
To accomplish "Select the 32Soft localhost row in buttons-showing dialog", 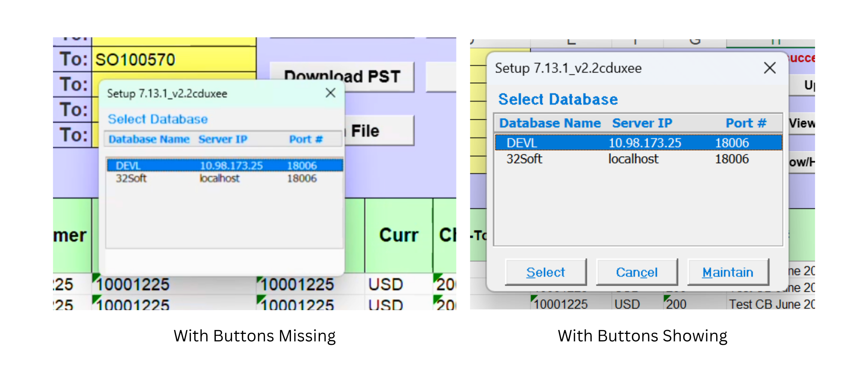I will (638, 159).
